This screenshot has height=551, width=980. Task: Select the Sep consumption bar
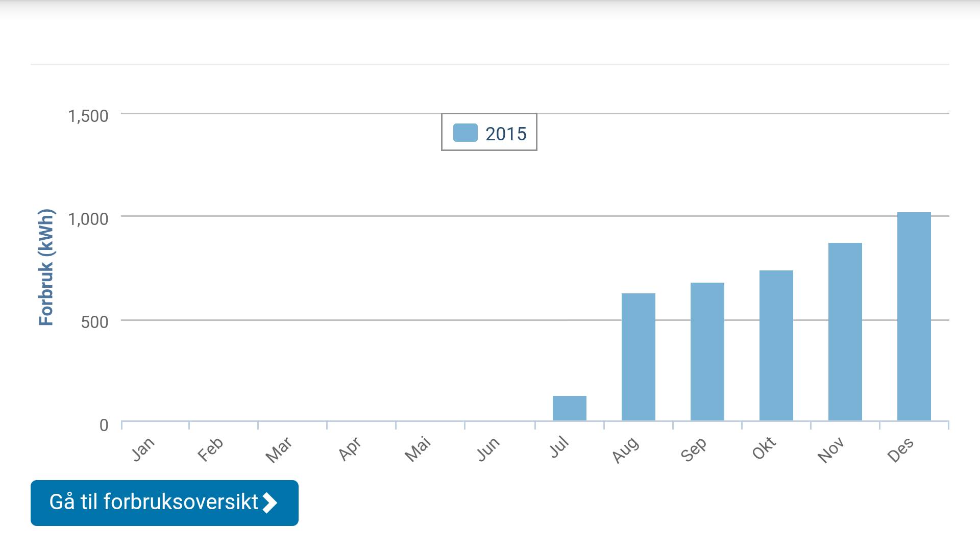click(707, 352)
